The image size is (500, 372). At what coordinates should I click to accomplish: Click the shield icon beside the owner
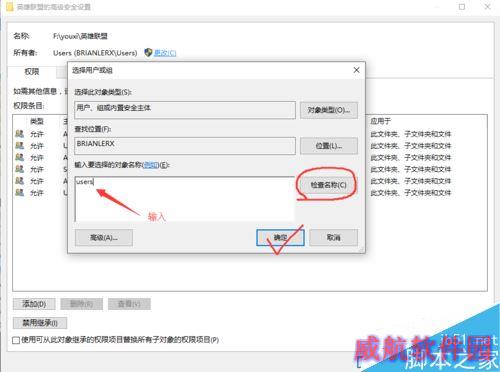[148, 52]
